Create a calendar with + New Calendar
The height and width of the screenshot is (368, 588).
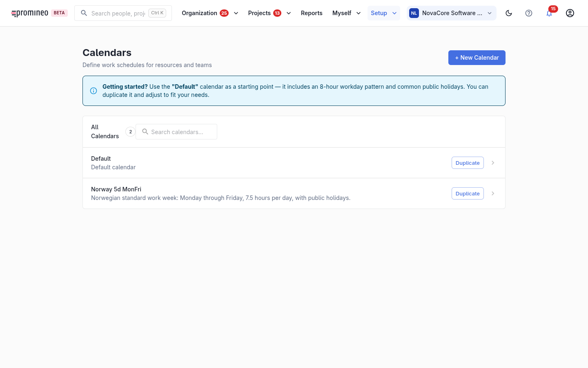pos(477,58)
